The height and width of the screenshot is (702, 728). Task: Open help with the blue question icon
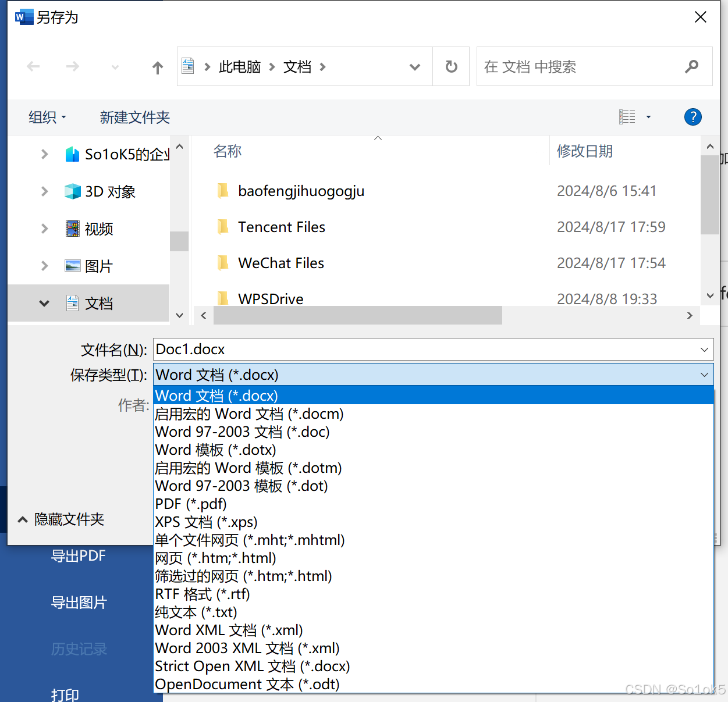tap(693, 117)
